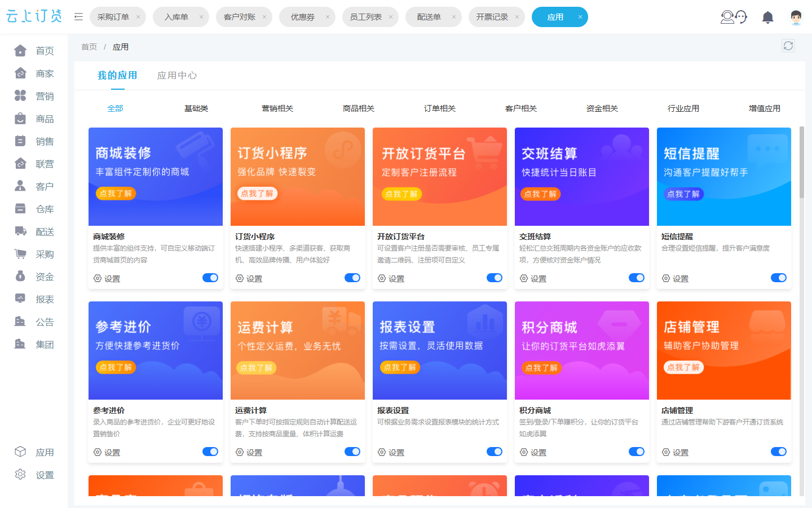Filter apps by 商品相关
The image size is (812, 508).
359,108
